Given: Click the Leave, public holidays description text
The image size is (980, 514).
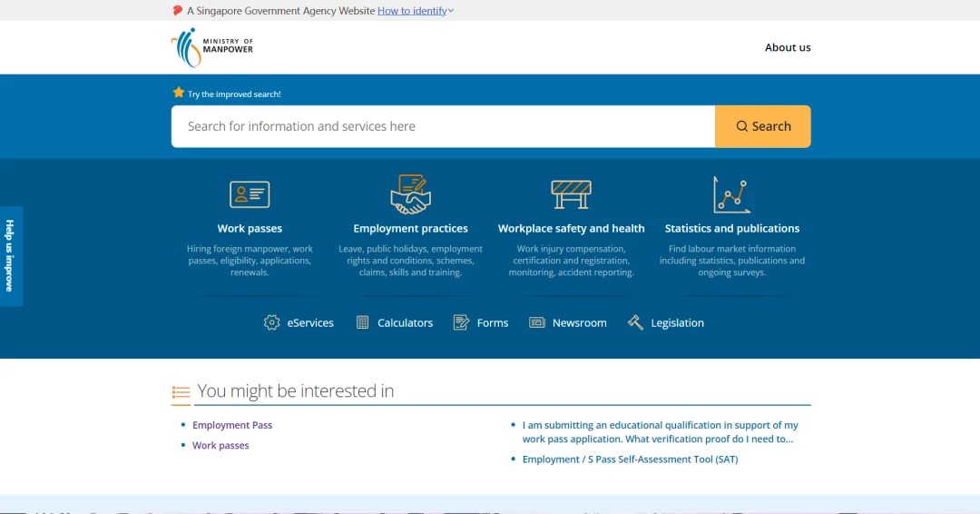Looking at the screenshot, I should pyautogui.click(x=411, y=260).
